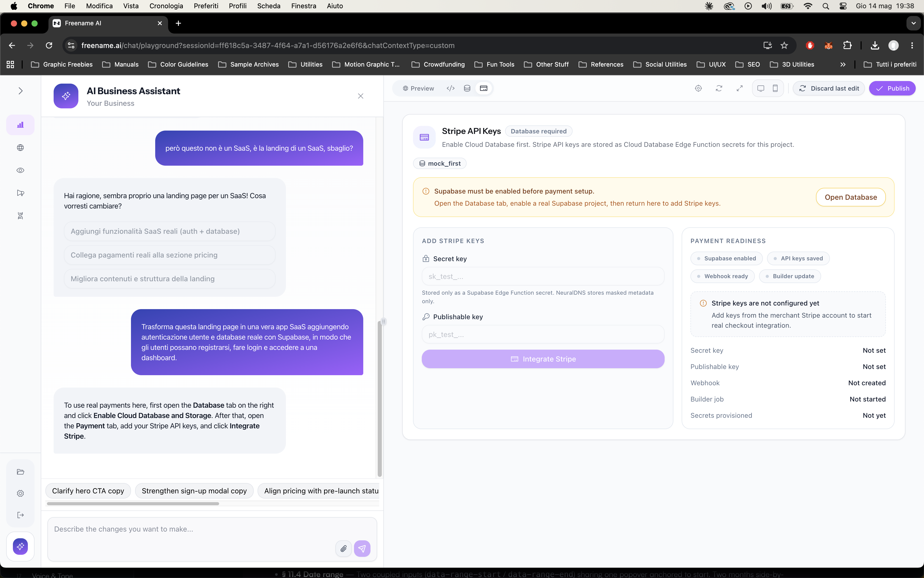This screenshot has height=578, width=924.
Task: Click the panel divider handle
Action: [x=383, y=322]
